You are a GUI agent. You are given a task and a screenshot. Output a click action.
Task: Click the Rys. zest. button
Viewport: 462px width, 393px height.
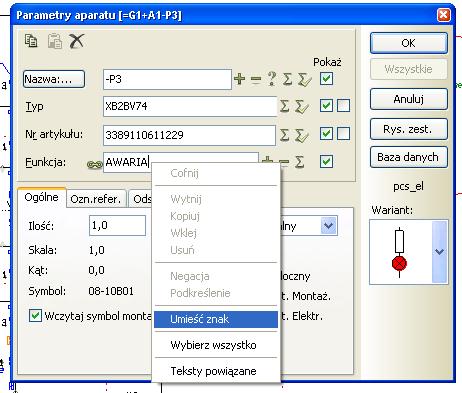pos(409,129)
